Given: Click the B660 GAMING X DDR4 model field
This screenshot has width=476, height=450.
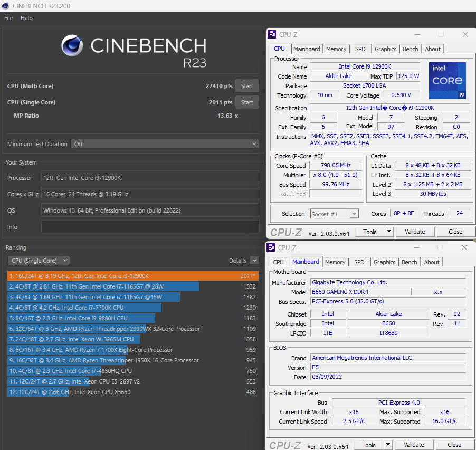Looking at the screenshot, I should click(360, 292).
